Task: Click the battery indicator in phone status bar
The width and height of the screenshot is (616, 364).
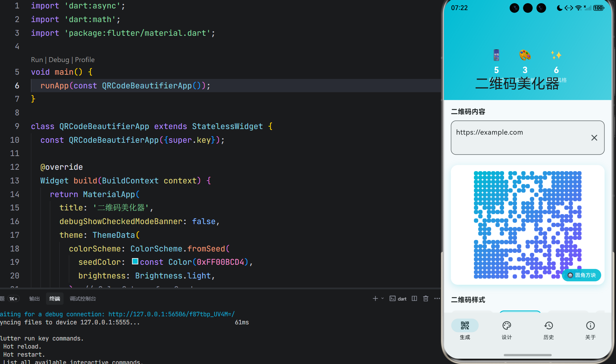Action: click(599, 8)
